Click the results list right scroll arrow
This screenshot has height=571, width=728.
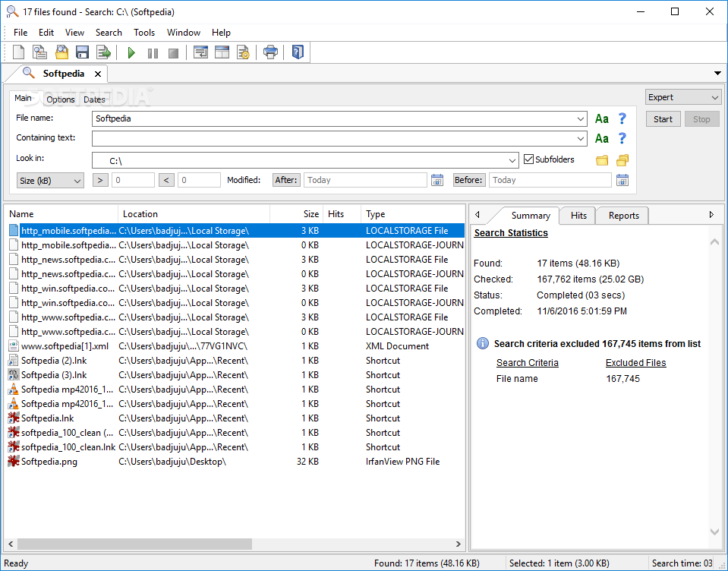click(459, 544)
